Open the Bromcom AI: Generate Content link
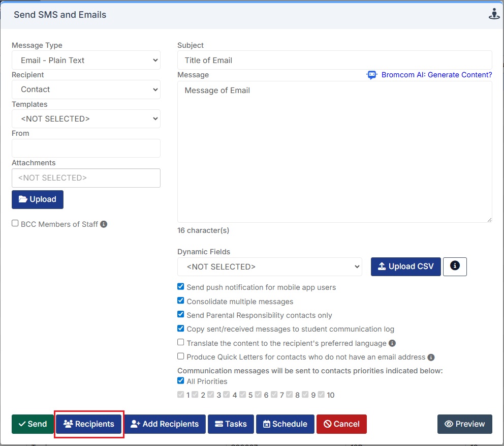The width and height of the screenshot is (504, 446). pyautogui.click(x=436, y=75)
